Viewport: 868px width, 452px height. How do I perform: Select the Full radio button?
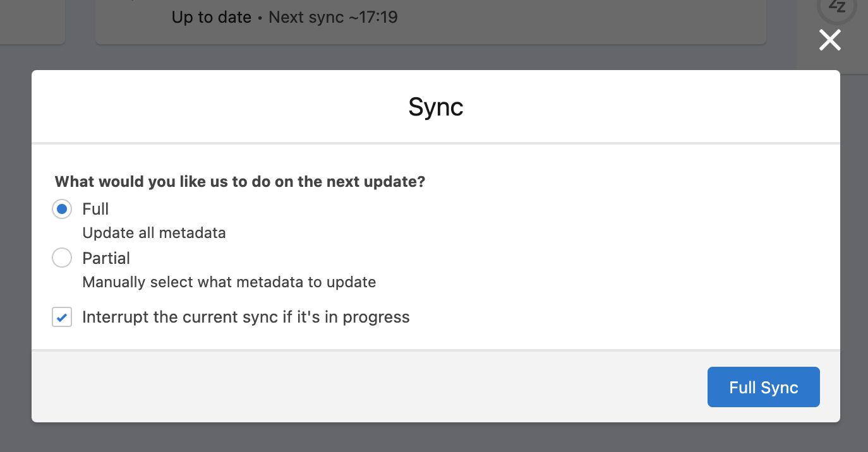click(62, 209)
